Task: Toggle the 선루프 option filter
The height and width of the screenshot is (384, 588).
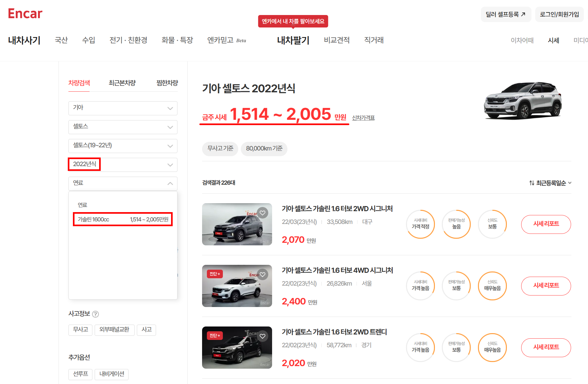Action: 80,374
